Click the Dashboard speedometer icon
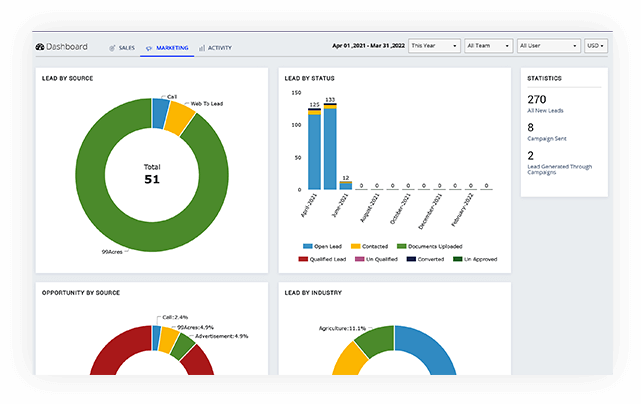 coord(40,47)
